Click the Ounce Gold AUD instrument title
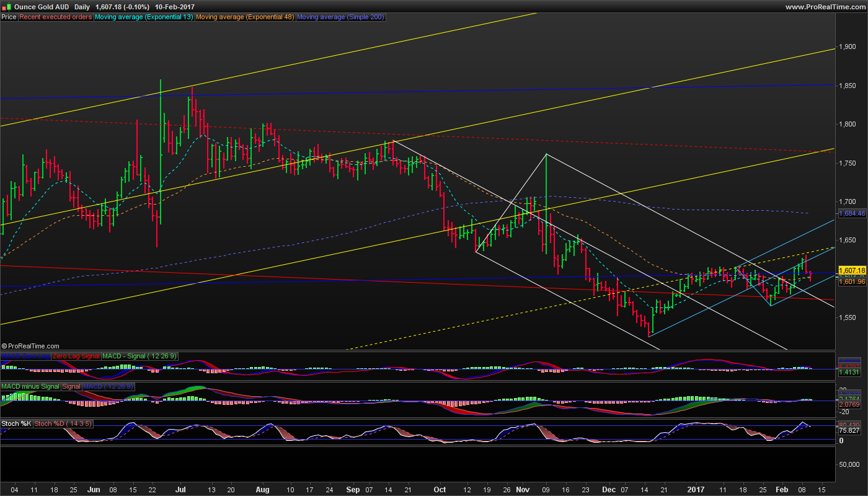Screen dimensions: 868x496 [x=42, y=6]
